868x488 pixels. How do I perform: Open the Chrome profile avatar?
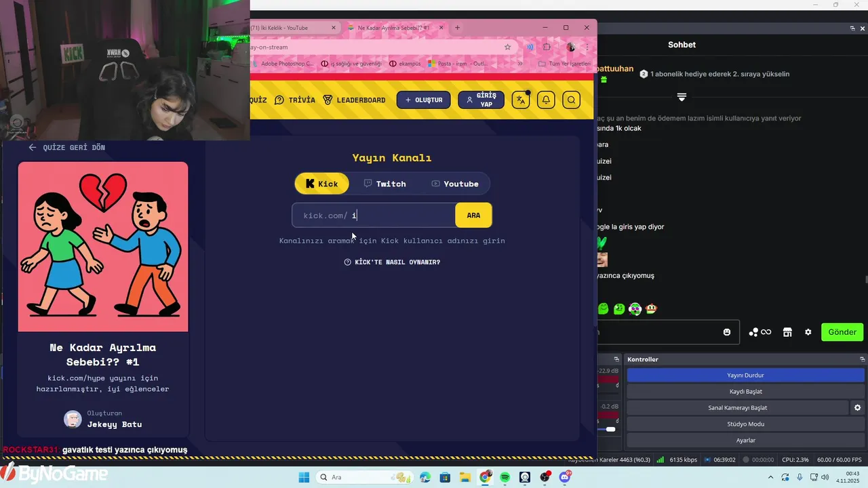(570, 47)
